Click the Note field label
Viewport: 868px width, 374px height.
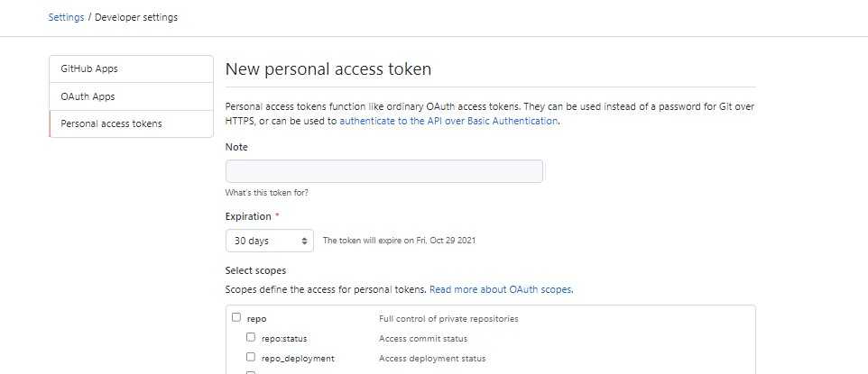(236, 147)
